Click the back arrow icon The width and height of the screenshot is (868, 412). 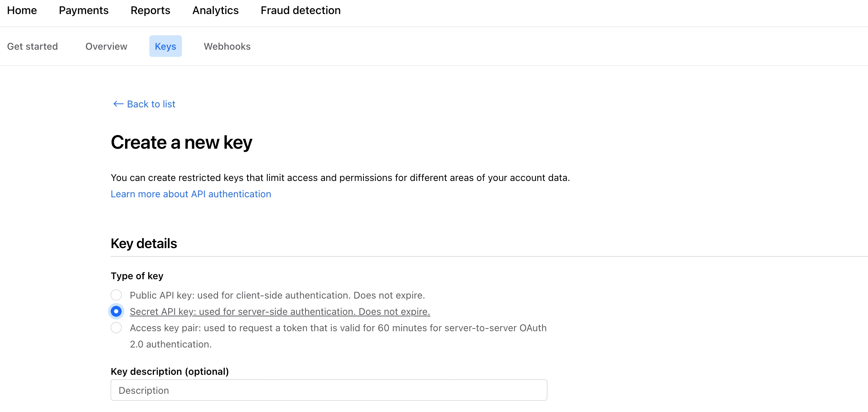point(118,104)
